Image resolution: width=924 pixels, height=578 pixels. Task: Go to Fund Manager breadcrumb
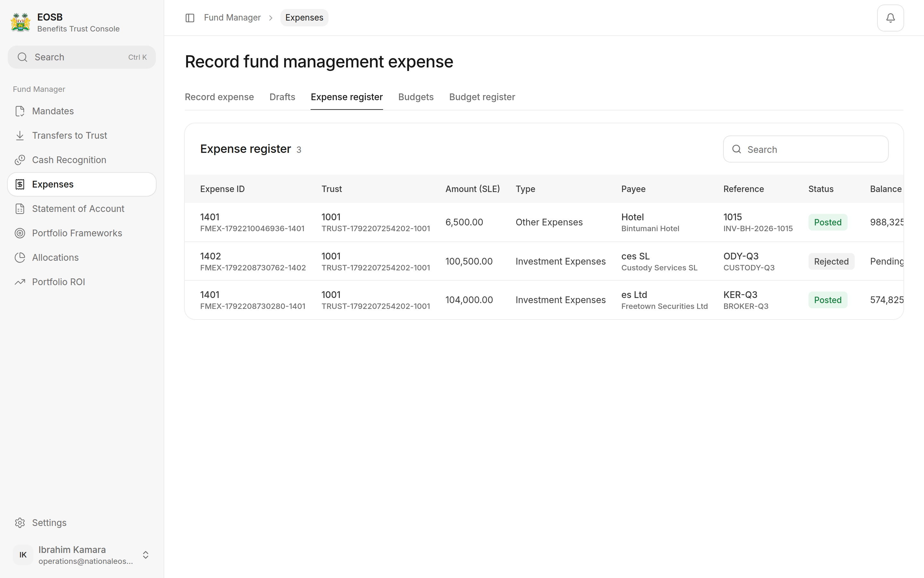232,18
